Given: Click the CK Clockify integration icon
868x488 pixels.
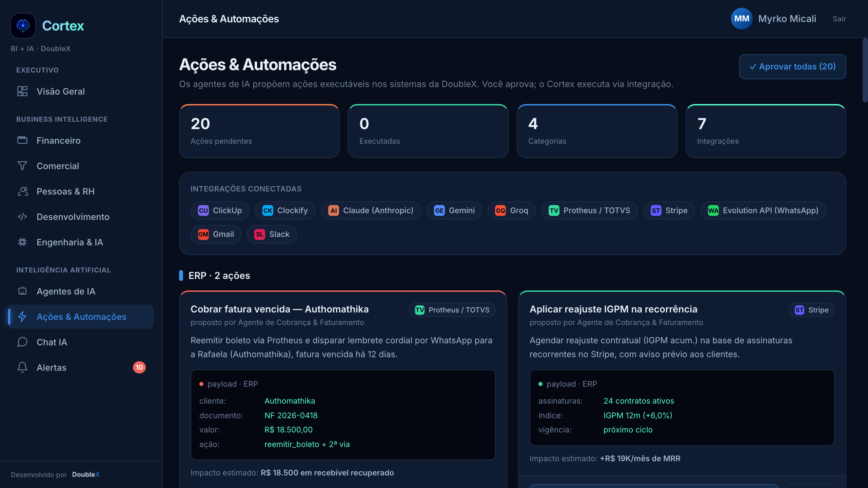Looking at the screenshot, I should tap(268, 210).
